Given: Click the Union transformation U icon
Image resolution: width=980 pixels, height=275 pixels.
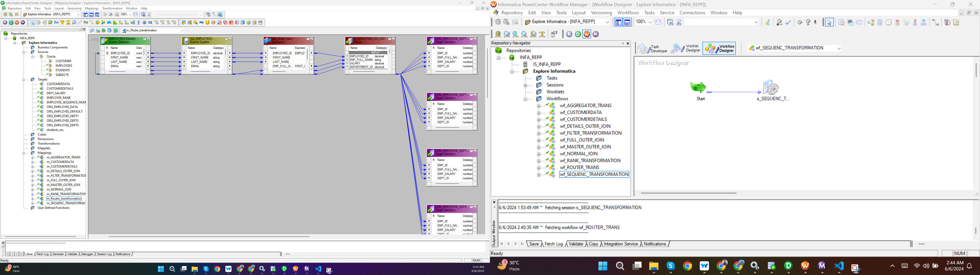Looking at the screenshot, I should pyautogui.click(x=207, y=22).
